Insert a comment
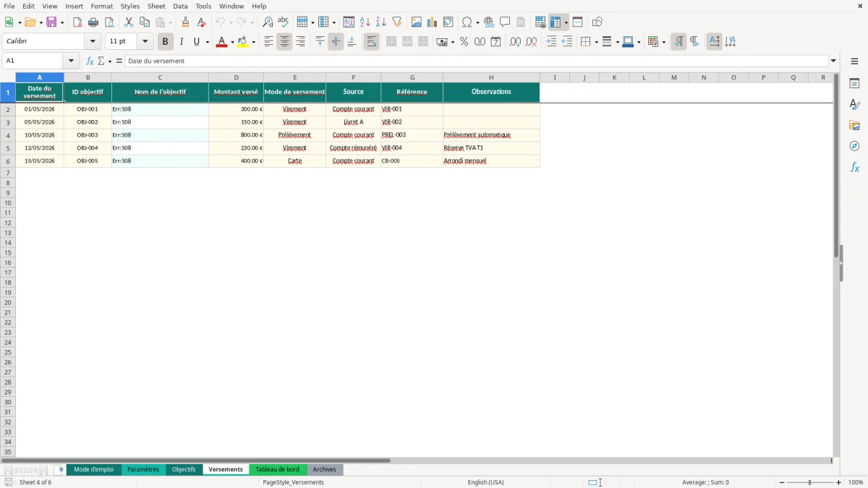This screenshot has height=488, width=868. click(x=506, y=22)
